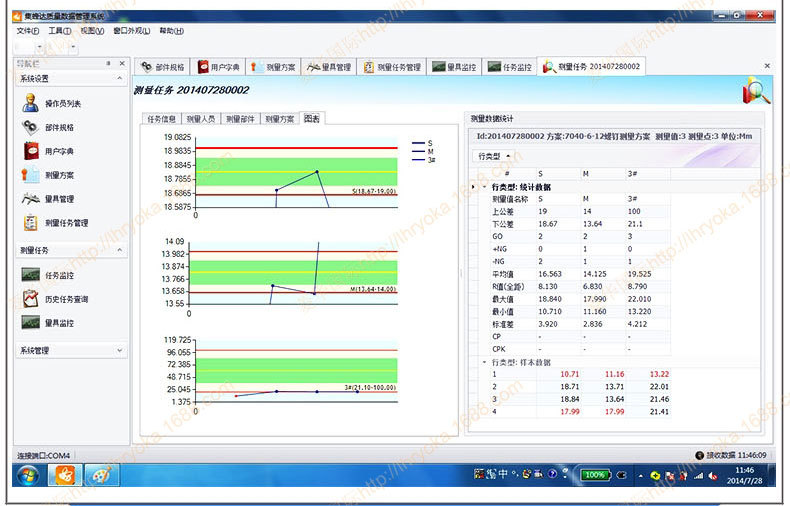This screenshot has height=506, width=790.
Task: Collapse the 行类型: 统计数据 group
Action: [x=486, y=187]
